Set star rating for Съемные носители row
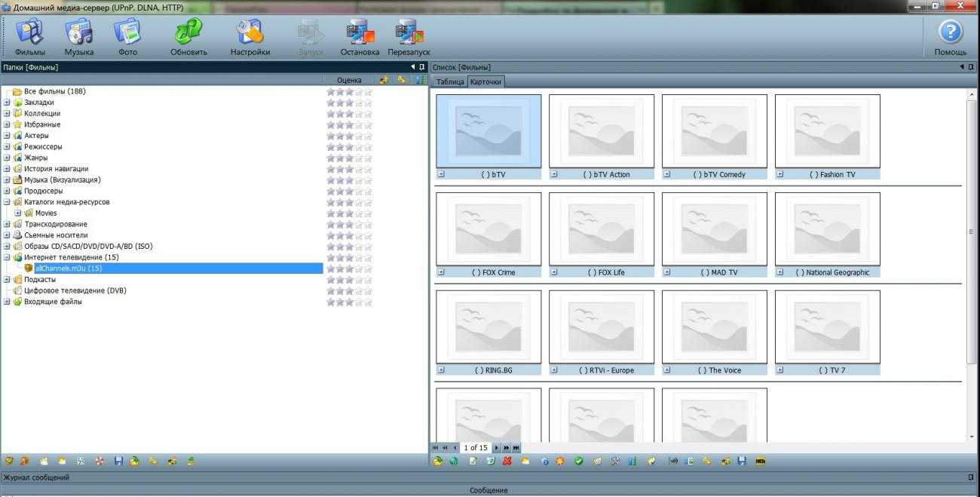Screen dimensions: 980x497 click(349, 235)
